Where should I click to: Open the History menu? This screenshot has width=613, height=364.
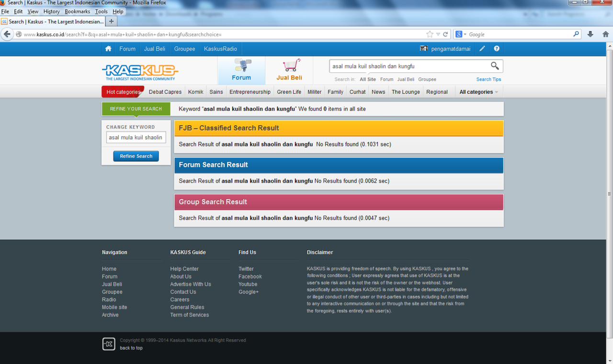click(x=52, y=11)
